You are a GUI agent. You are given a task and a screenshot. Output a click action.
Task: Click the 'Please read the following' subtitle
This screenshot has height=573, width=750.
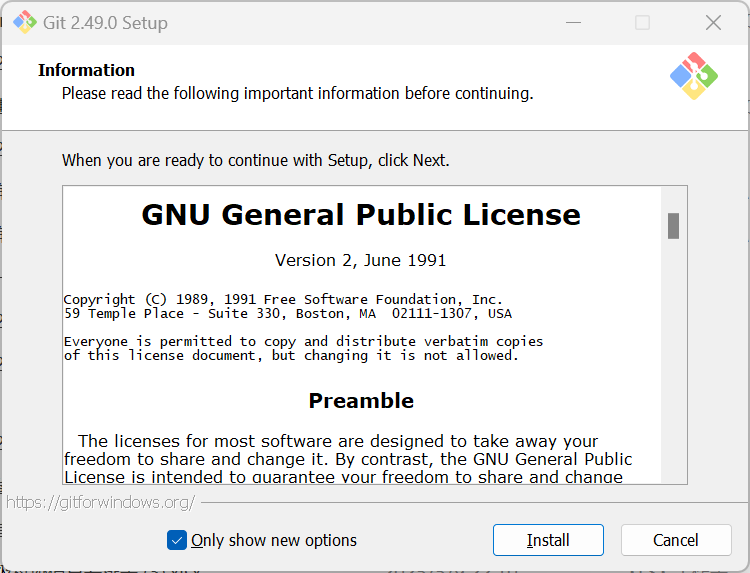(x=298, y=93)
